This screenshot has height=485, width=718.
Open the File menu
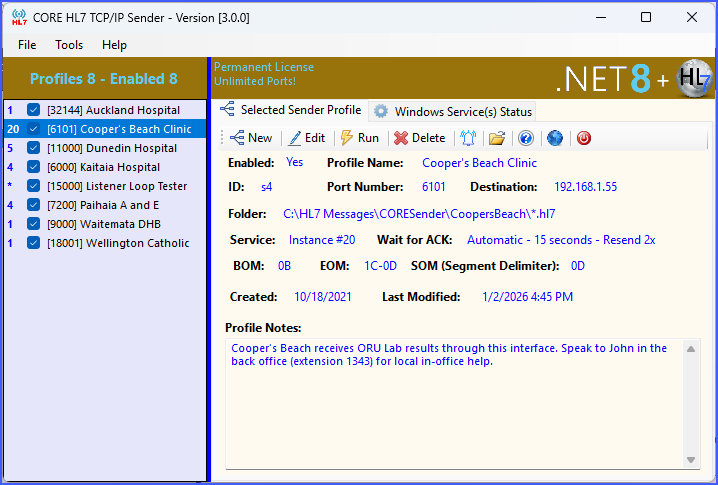click(27, 45)
